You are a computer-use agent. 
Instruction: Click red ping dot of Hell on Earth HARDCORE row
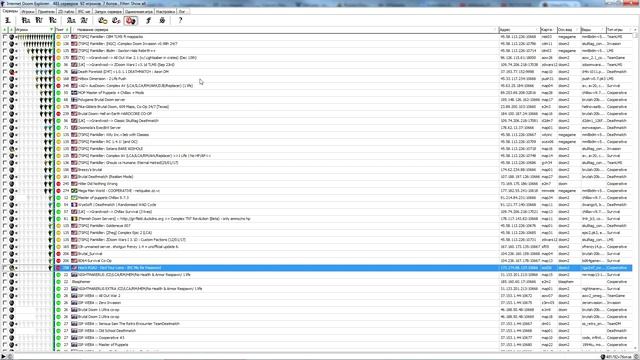click(x=58, y=114)
